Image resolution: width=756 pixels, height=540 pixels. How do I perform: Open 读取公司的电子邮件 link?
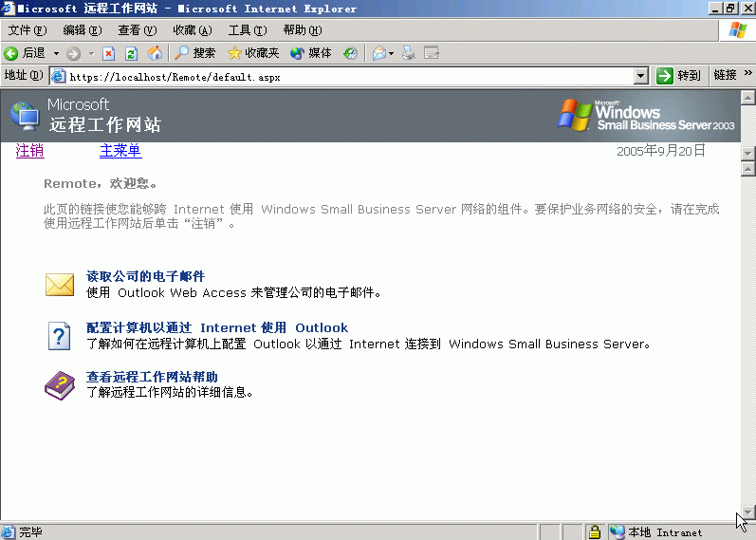point(145,276)
